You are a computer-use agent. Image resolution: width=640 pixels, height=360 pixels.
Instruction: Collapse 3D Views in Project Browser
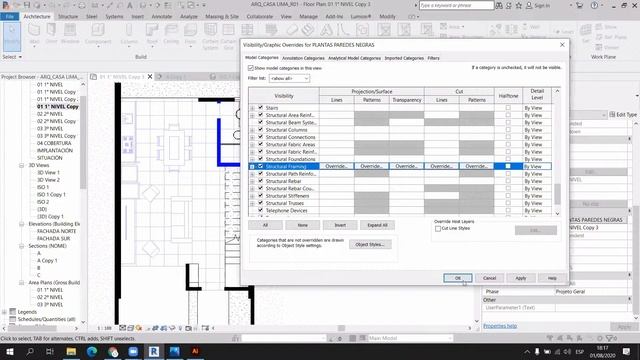22,165
